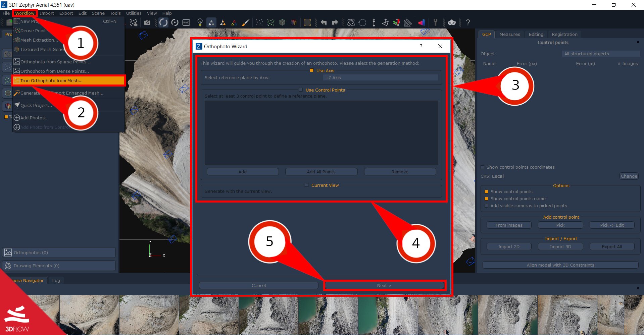Toggle Show control points name checkbox

tap(486, 199)
